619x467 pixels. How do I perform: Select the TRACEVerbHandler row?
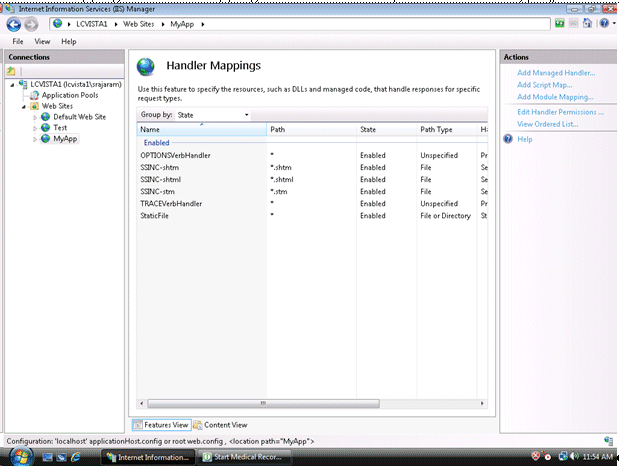tap(312, 204)
